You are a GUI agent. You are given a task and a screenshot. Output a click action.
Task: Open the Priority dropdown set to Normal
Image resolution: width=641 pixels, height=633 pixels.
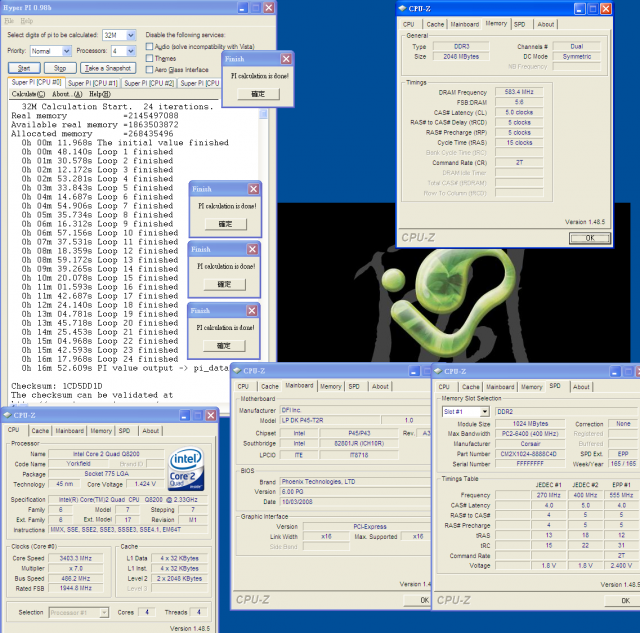click(x=66, y=51)
